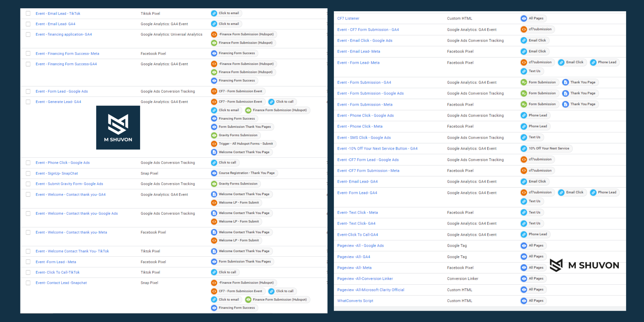The height and width of the screenshot is (322, 644).
Task: Select checkbox next to Event- Click To Call-TikTok
Action: click(x=28, y=272)
